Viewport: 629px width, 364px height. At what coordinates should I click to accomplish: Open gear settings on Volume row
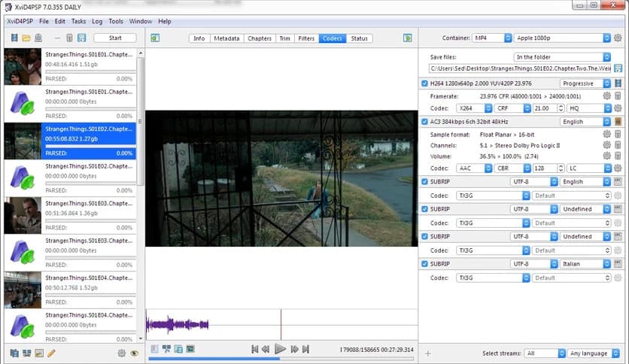pos(606,156)
